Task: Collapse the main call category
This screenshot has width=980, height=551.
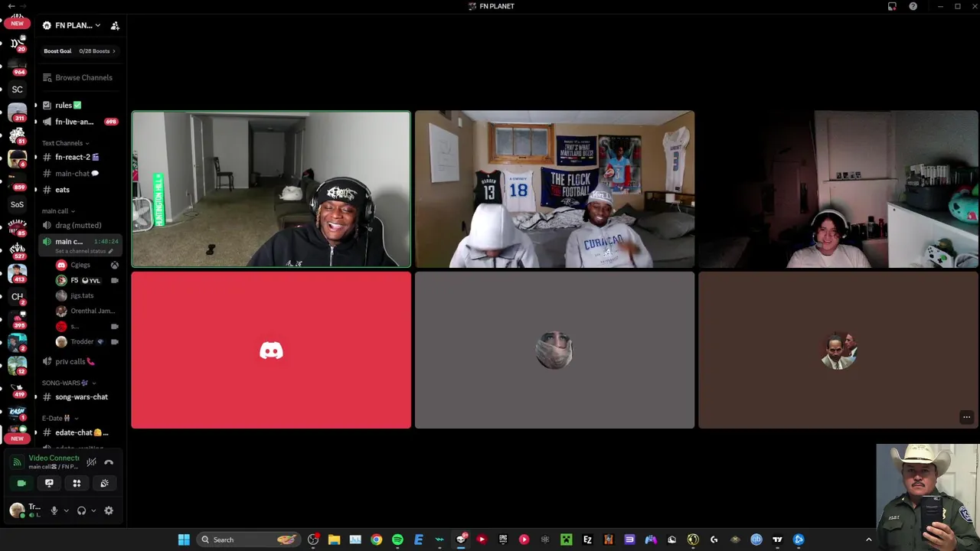Action: 57,211
